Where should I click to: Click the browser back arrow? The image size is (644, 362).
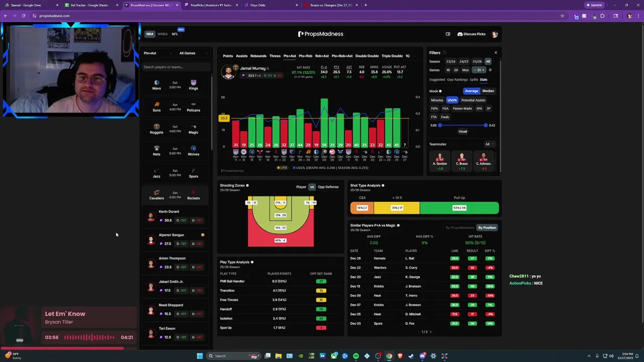6,16
